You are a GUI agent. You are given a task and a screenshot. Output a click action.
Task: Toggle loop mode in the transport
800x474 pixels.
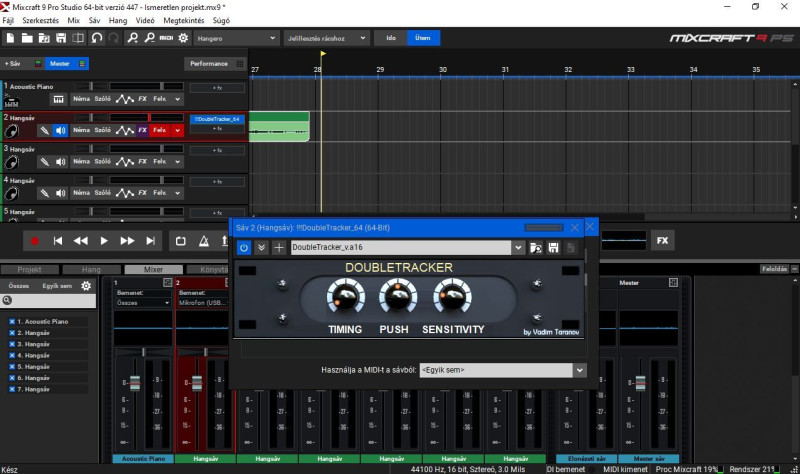click(181, 241)
